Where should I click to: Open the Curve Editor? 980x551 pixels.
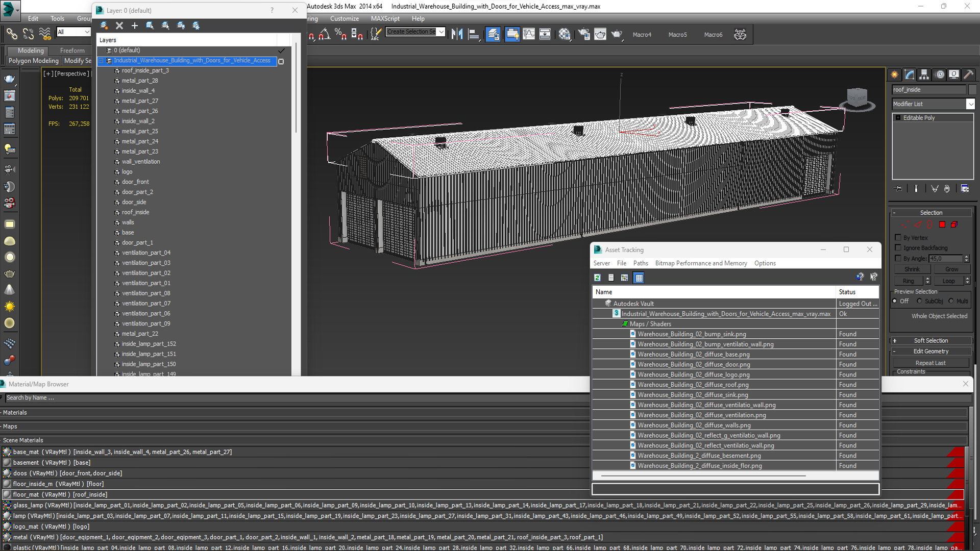coord(529,34)
